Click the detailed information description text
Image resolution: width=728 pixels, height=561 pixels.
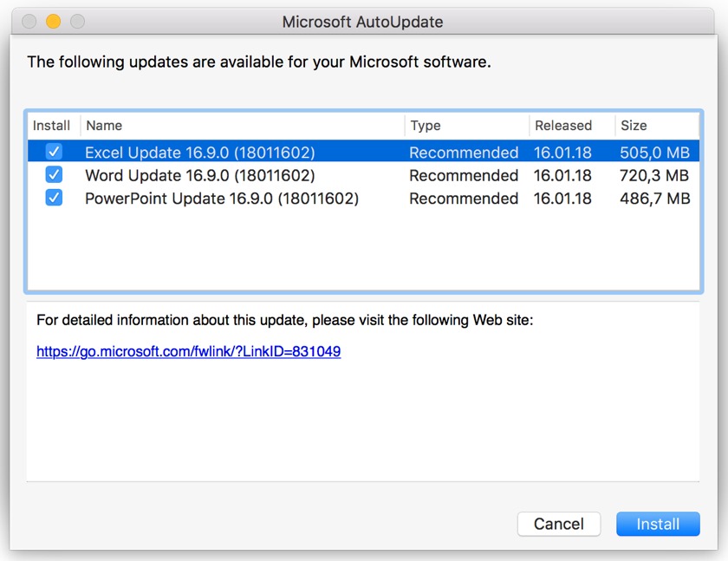point(284,321)
